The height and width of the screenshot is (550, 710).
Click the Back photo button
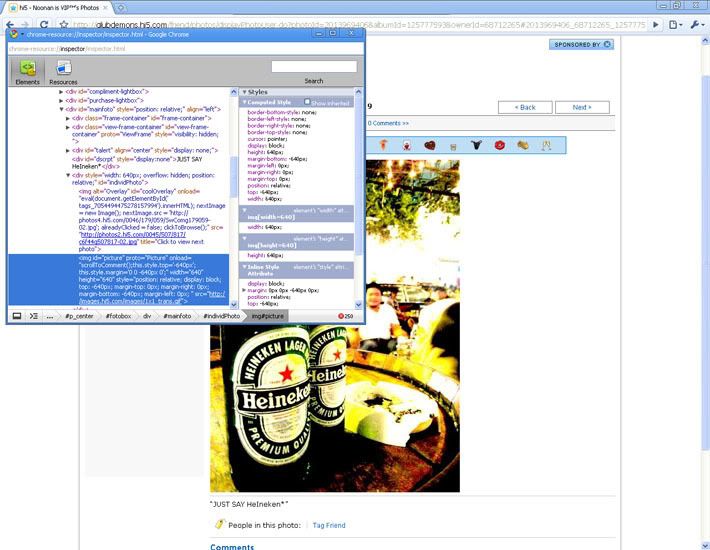click(525, 107)
